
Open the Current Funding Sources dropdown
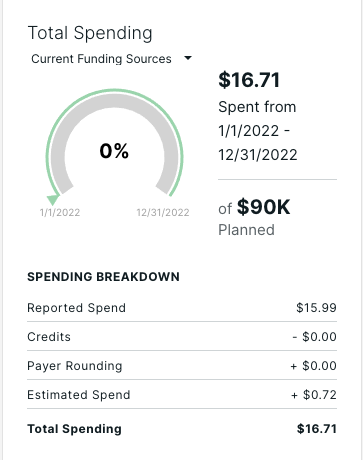(111, 59)
